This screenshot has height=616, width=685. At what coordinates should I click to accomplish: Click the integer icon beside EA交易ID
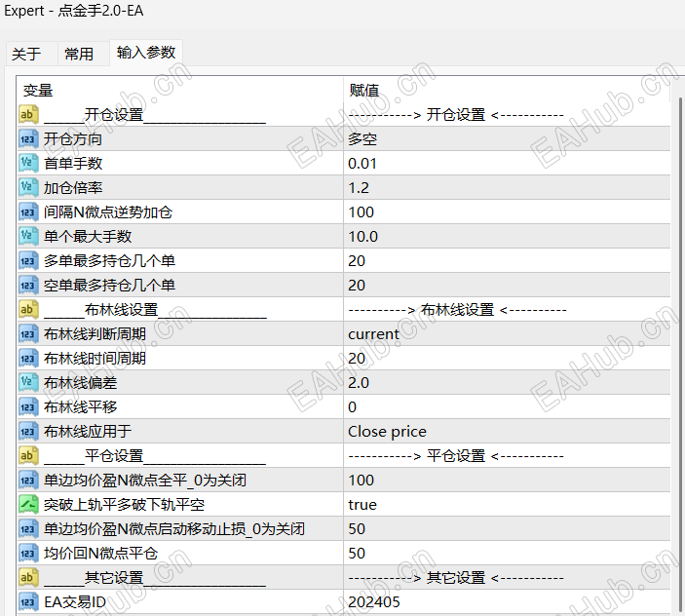pyautogui.click(x=29, y=602)
